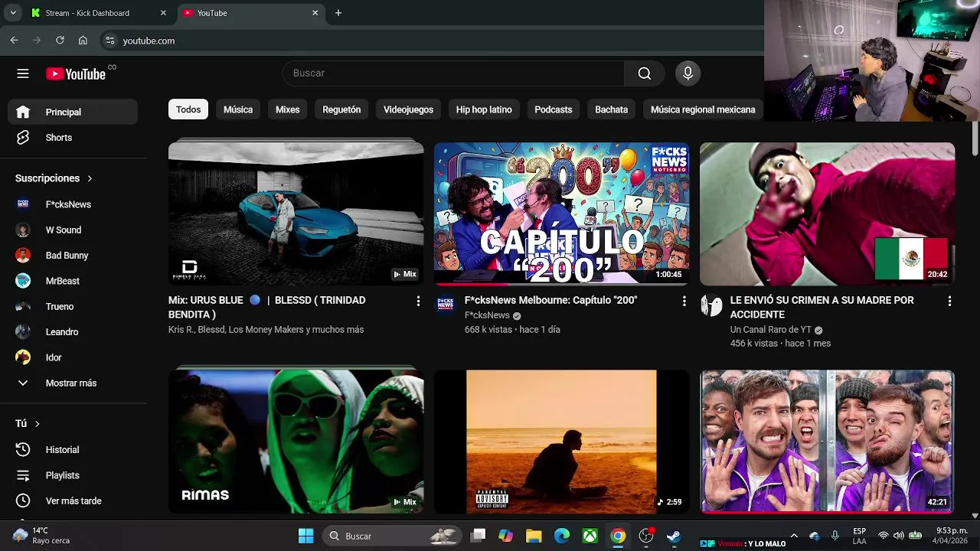Viewport: 980px width, 551px height.
Task: Open Bad Bunny subscription channel
Action: (73, 256)
